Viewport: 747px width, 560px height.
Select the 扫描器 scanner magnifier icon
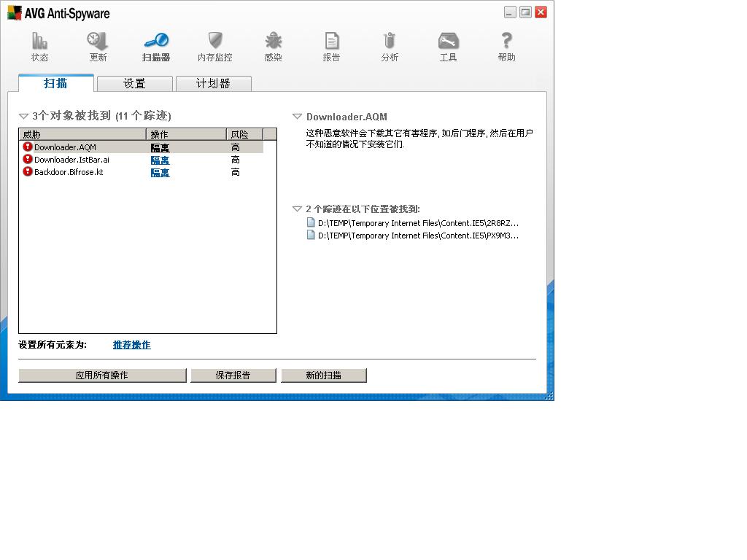pos(156,41)
